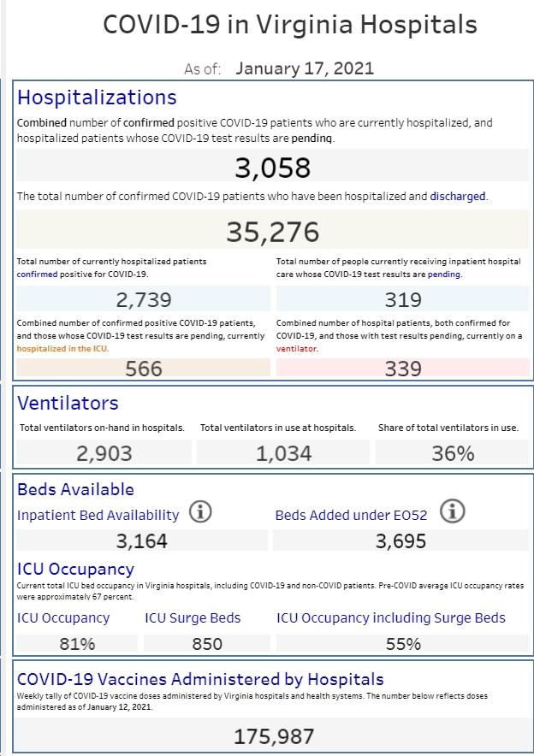Click the 850 ICU Surge Beds value
The width and height of the screenshot is (534, 756).
click(x=207, y=643)
